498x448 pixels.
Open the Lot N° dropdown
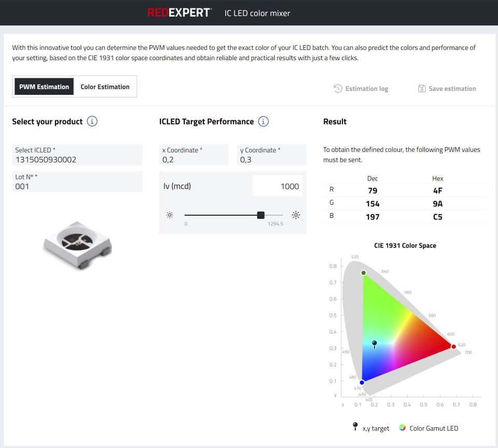(77, 182)
